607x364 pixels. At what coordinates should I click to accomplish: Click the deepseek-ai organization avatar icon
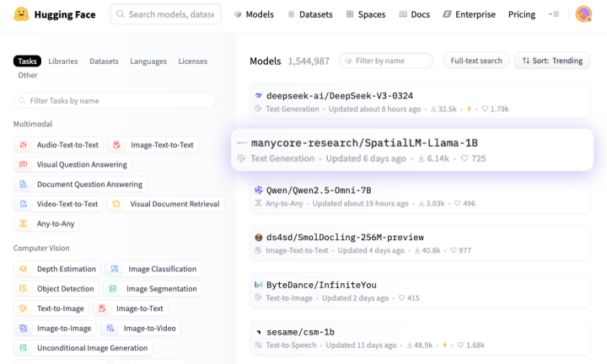pyautogui.click(x=259, y=95)
